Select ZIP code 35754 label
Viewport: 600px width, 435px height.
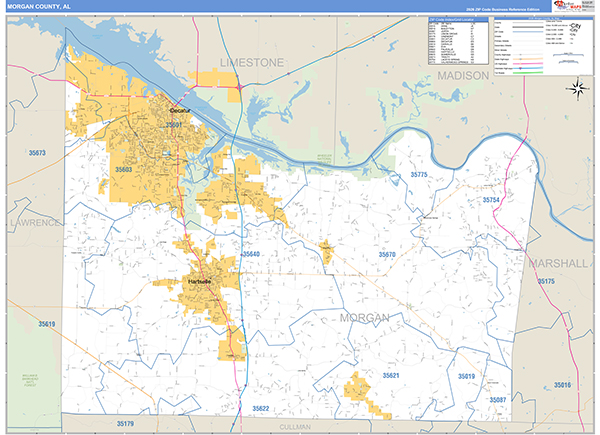click(x=491, y=200)
